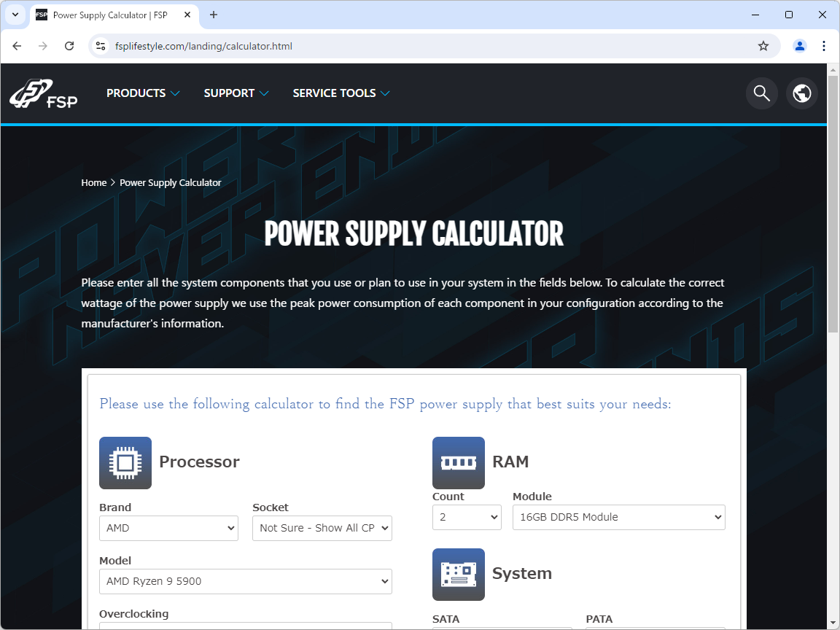Expand the PRODUCTS navigation menu
This screenshot has width=840, height=630.
pos(143,93)
